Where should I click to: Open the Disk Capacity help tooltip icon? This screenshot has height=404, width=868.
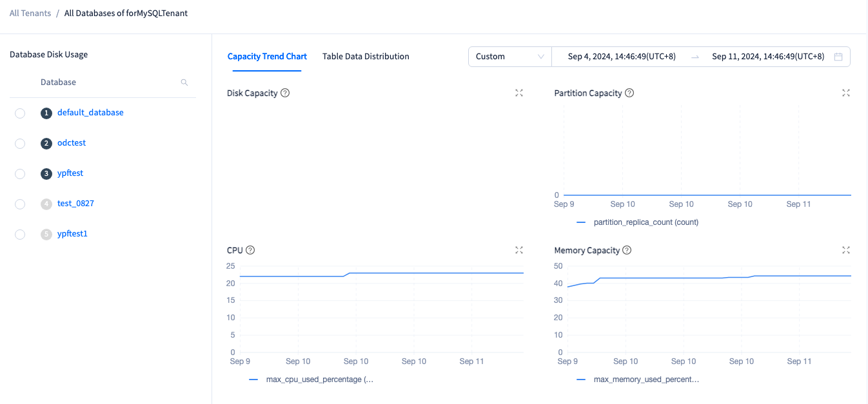[x=285, y=93]
